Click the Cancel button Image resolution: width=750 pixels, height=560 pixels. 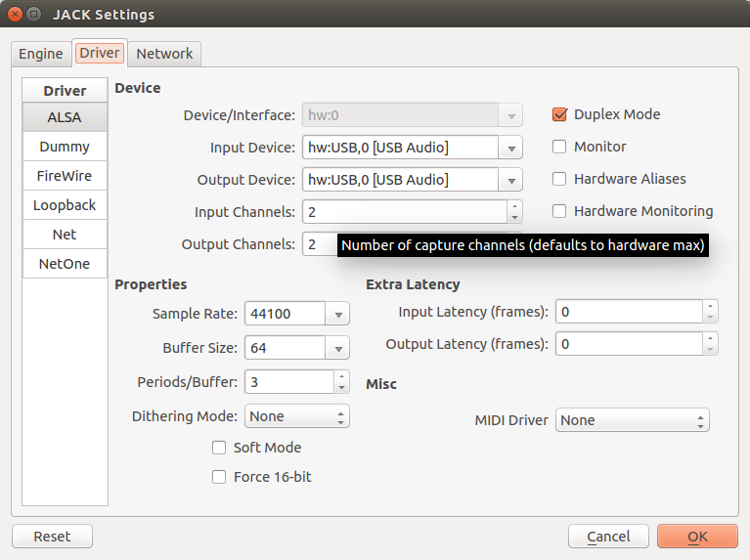coord(608,537)
